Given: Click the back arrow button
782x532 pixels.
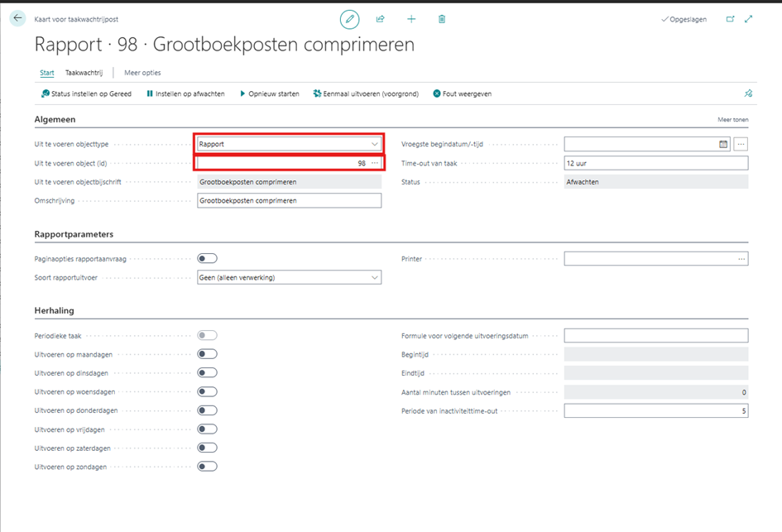Looking at the screenshot, I should pos(17,18).
